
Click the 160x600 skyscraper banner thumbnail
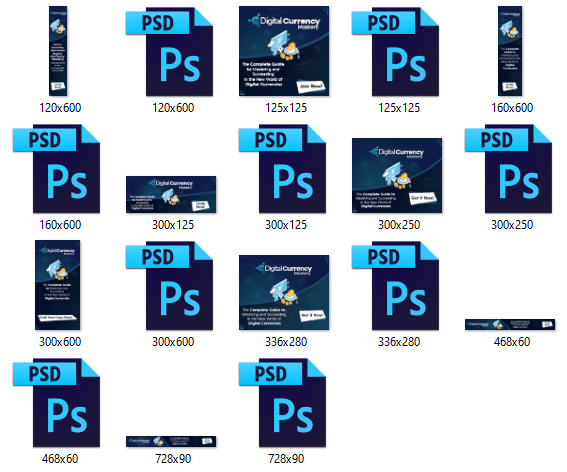(x=510, y=51)
